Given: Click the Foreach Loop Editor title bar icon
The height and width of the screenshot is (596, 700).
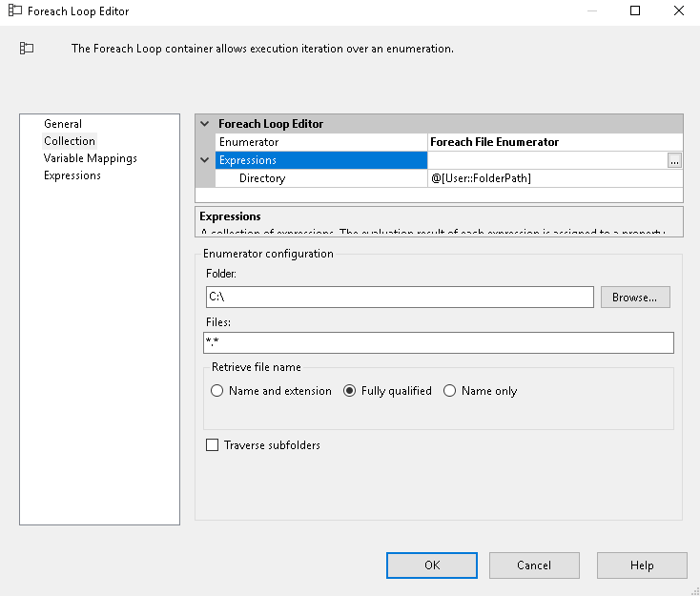Looking at the screenshot, I should (x=15, y=11).
